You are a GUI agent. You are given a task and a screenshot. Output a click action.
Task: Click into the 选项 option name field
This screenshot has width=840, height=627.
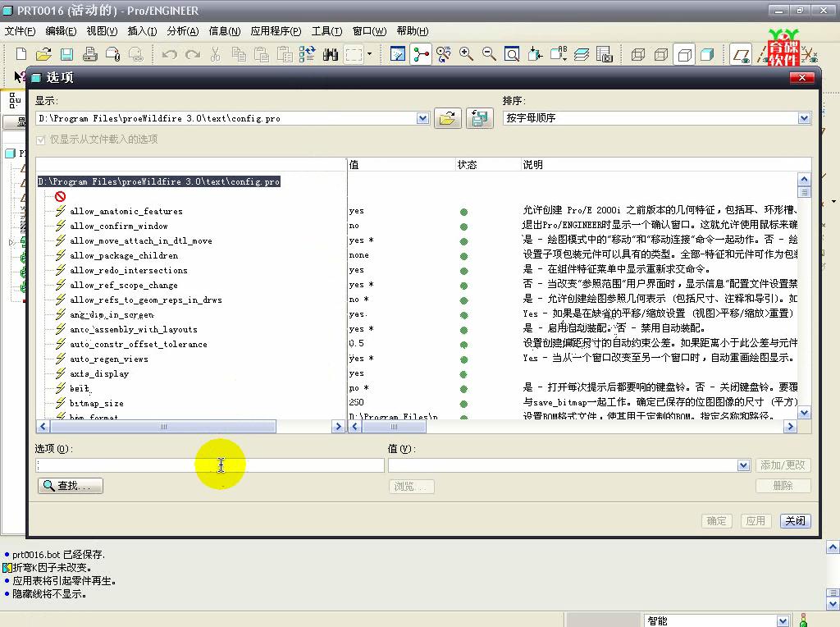210,465
